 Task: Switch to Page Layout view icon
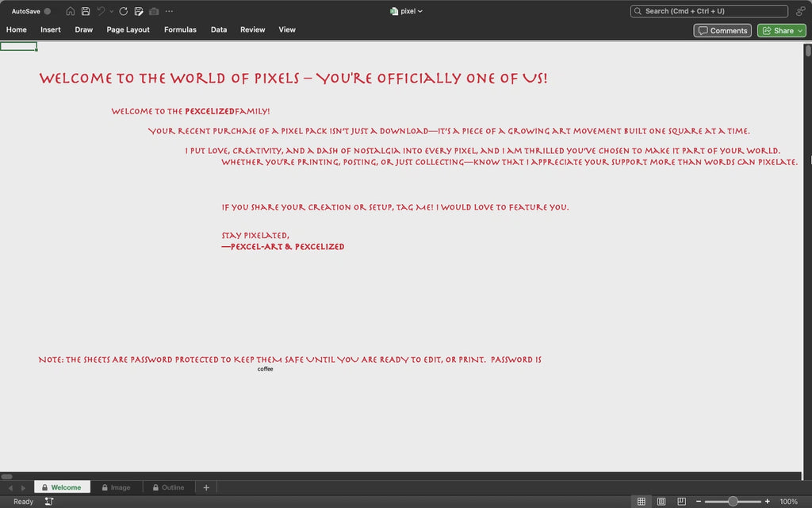[661, 502]
